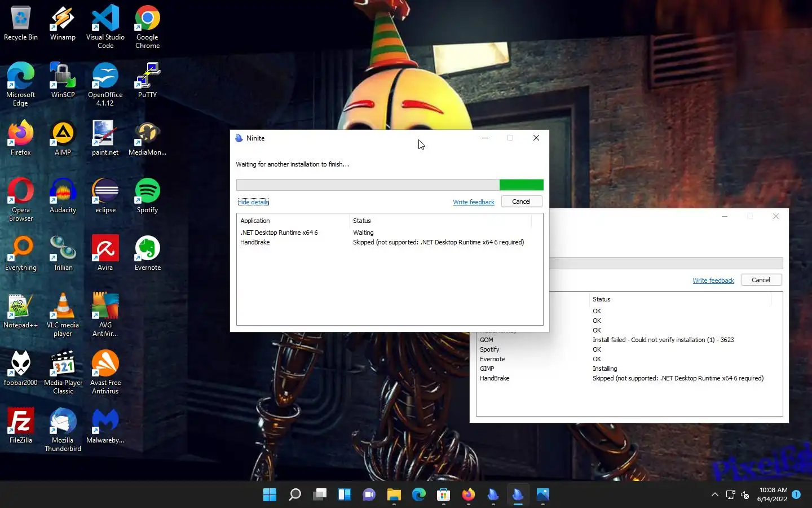Select the Everything search desktop icon

point(21,253)
